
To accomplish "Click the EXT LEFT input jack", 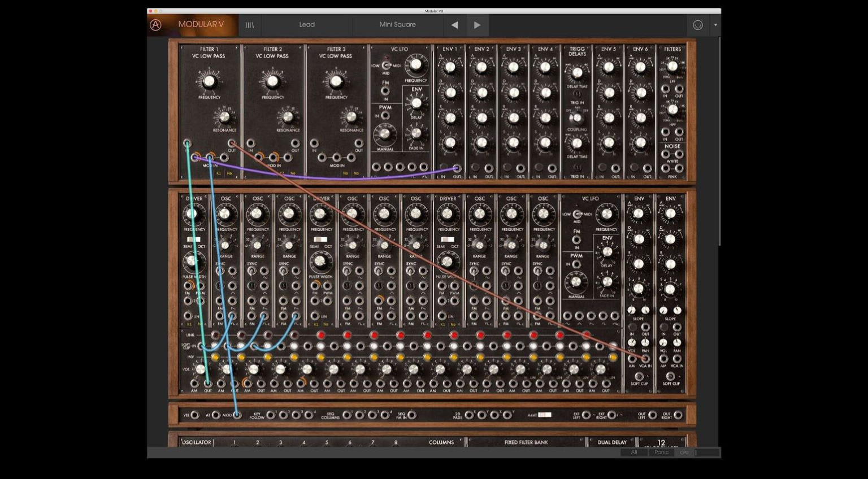I will (x=586, y=415).
